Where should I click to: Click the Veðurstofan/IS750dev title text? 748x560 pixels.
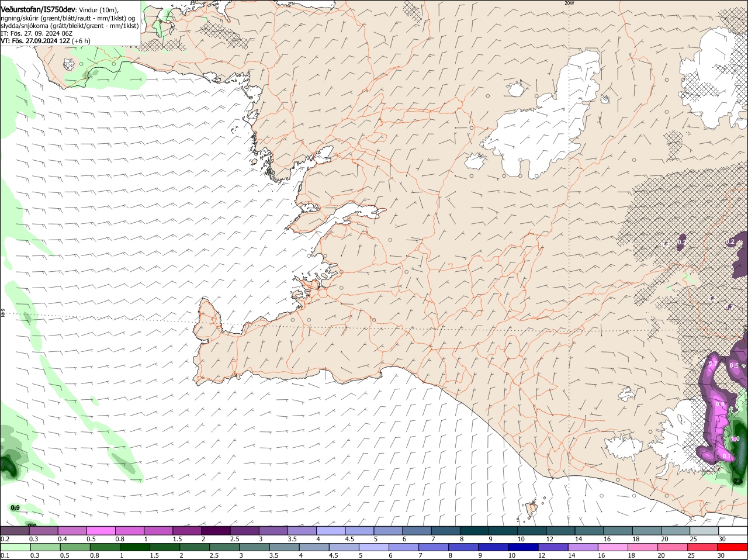point(38,10)
